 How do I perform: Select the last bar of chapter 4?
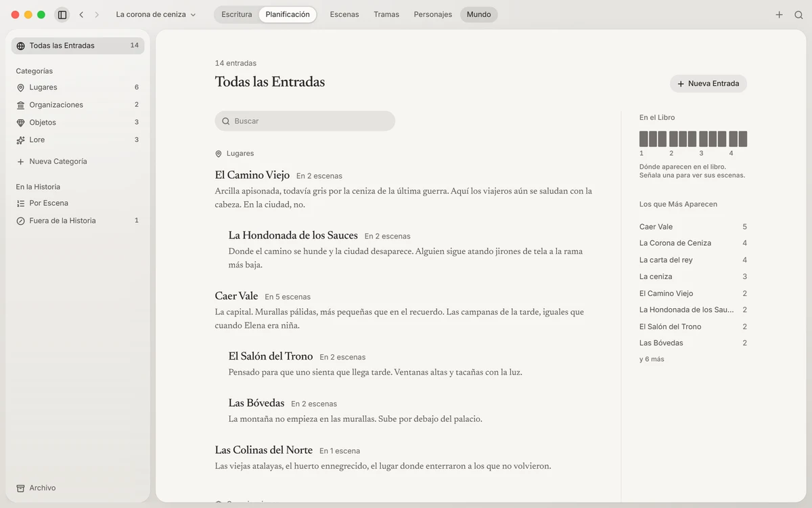[x=743, y=139]
